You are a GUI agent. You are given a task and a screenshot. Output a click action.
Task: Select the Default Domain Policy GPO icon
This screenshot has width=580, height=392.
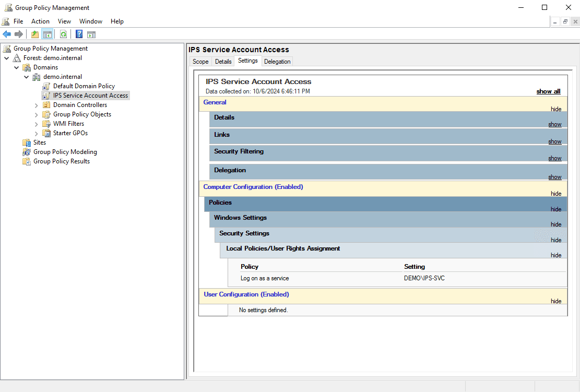coord(46,86)
